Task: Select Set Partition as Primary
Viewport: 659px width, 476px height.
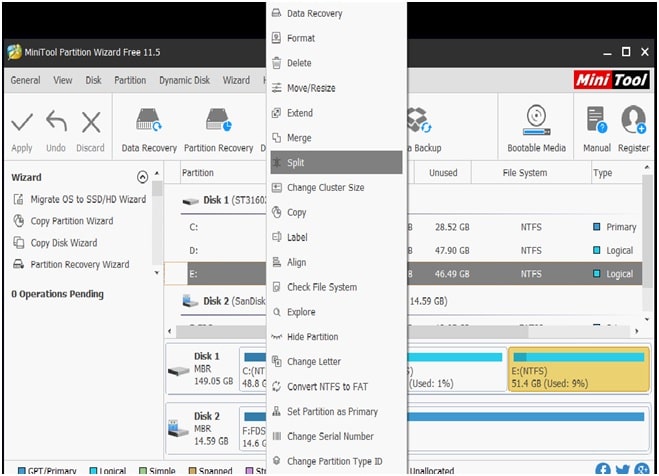Action: 336,412
